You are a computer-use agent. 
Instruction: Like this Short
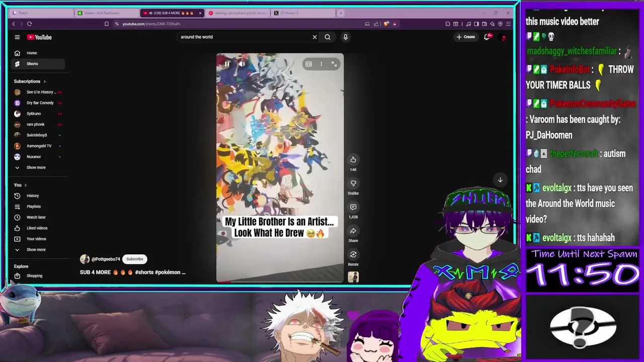click(x=353, y=160)
